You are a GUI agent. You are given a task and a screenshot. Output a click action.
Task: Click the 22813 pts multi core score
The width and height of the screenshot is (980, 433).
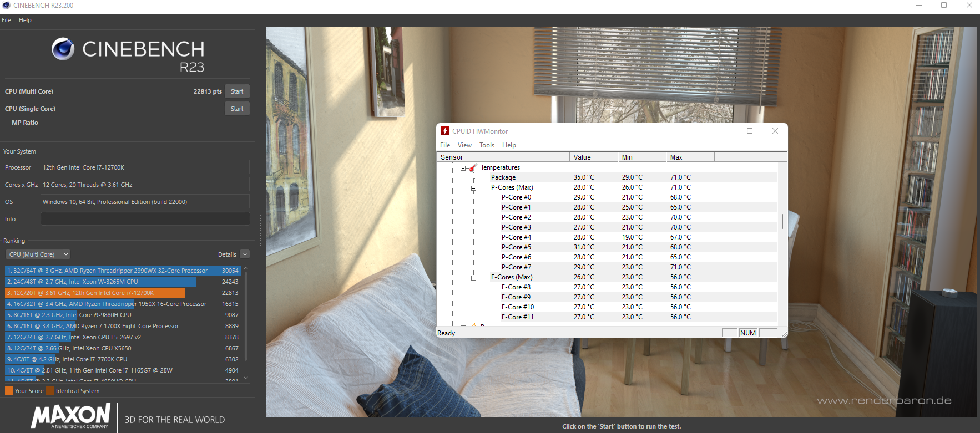point(208,91)
